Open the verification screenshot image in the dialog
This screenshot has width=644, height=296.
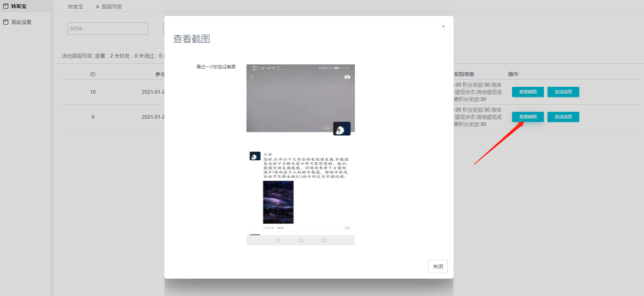301,155
